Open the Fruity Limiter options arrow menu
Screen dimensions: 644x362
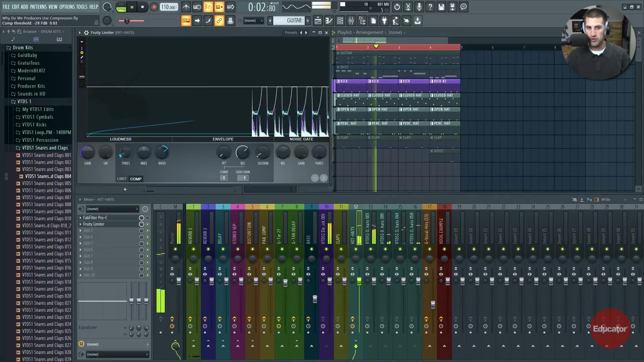pyautogui.click(x=80, y=33)
